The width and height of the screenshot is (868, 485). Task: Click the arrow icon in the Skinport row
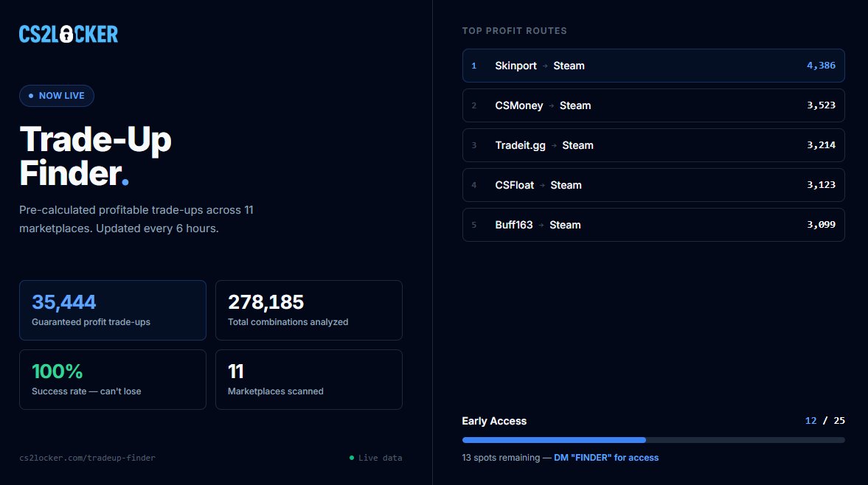click(x=545, y=66)
